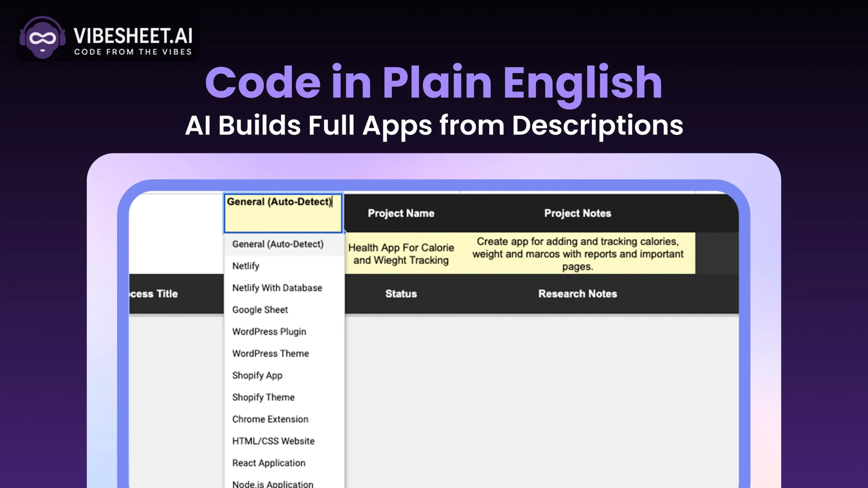The width and height of the screenshot is (868, 488).
Task: Choose Netlify With Database option
Action: [277, 288]
